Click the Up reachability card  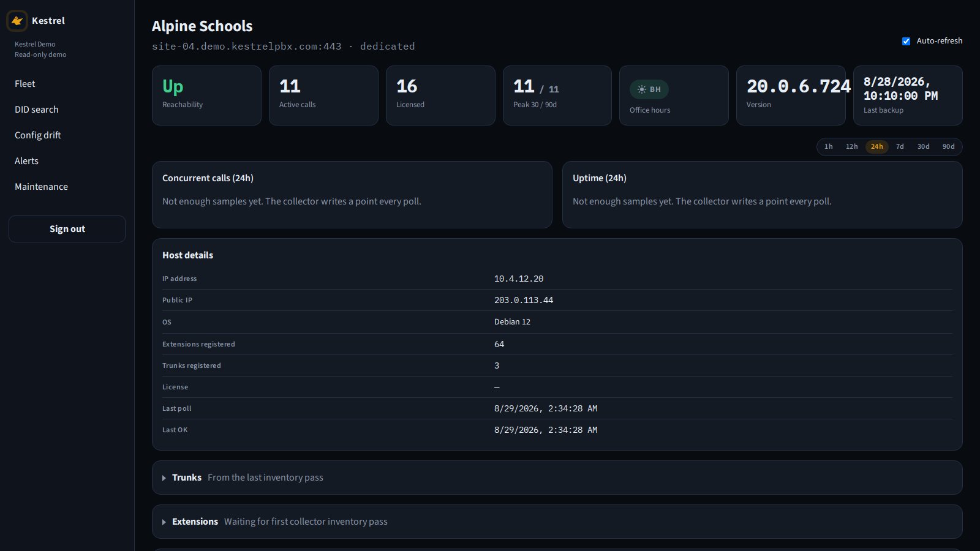[206, 96]
